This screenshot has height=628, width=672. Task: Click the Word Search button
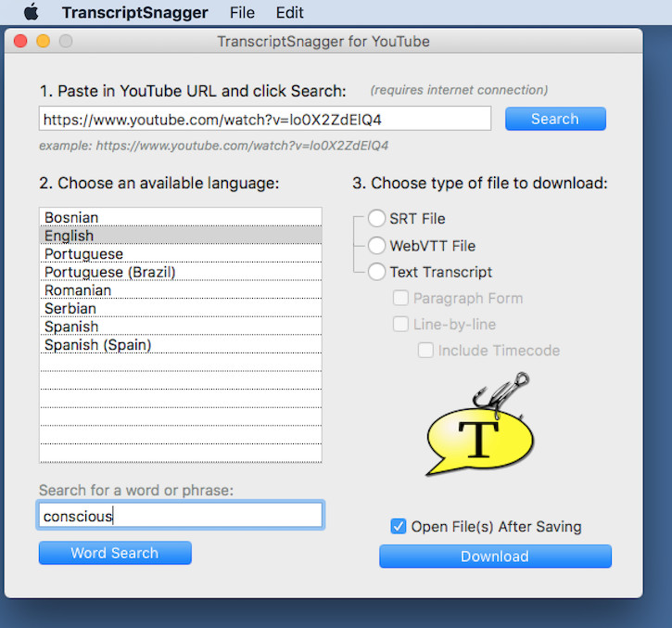pos(115,553)
